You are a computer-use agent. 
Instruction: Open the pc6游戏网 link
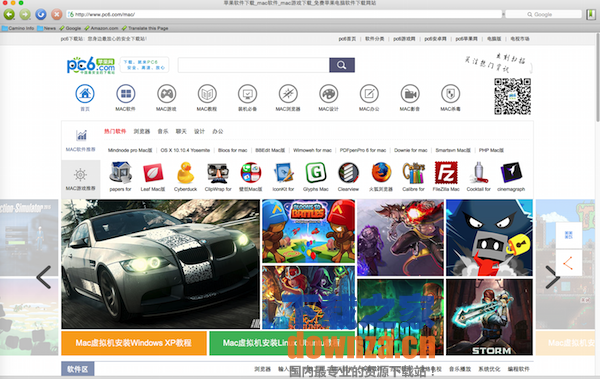[x=404, y=39]
